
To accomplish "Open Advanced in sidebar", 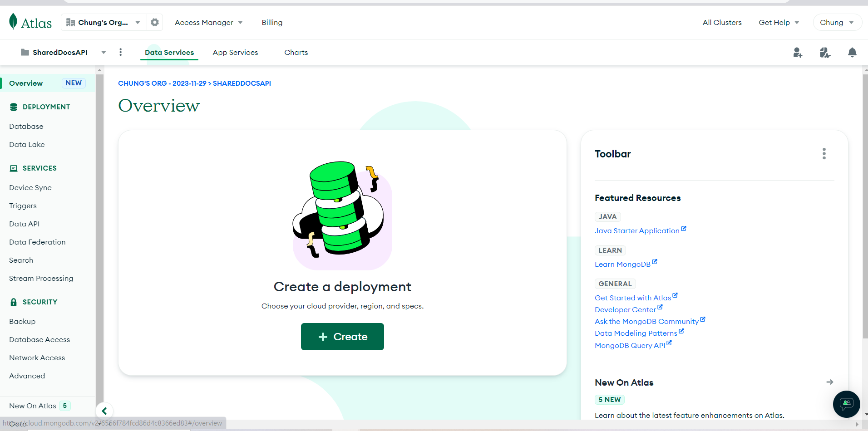I will pyautogui.click(x=27, y=376).
